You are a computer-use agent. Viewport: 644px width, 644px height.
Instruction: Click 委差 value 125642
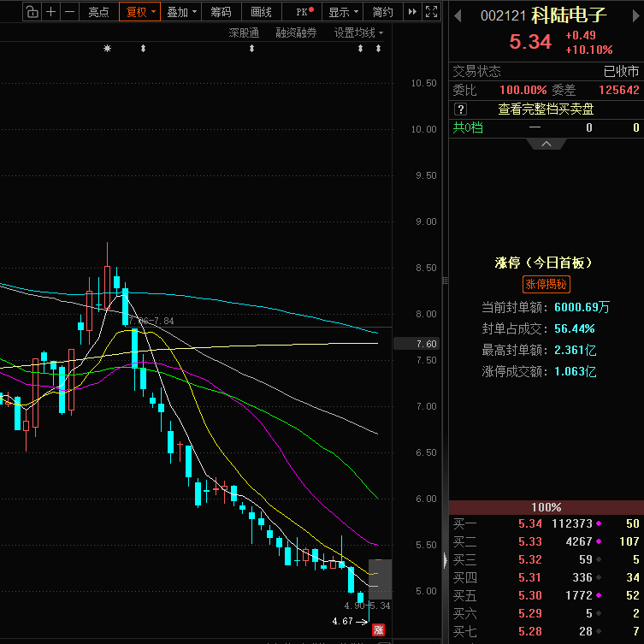[618, 90]
